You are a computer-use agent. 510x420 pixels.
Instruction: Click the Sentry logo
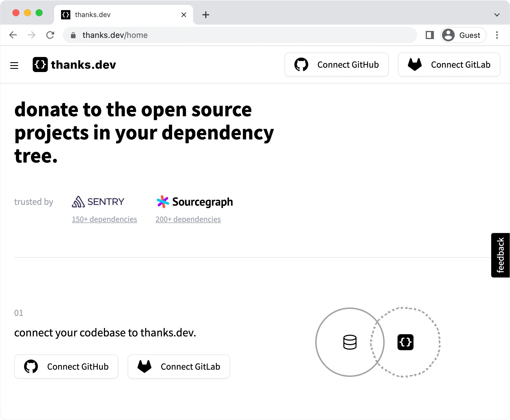tap(98, 202)
